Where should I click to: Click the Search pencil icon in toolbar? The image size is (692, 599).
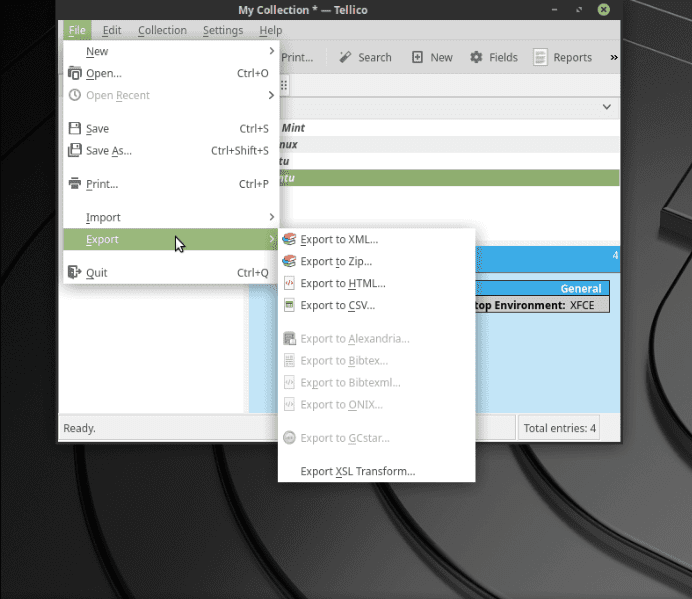(345, 57)
